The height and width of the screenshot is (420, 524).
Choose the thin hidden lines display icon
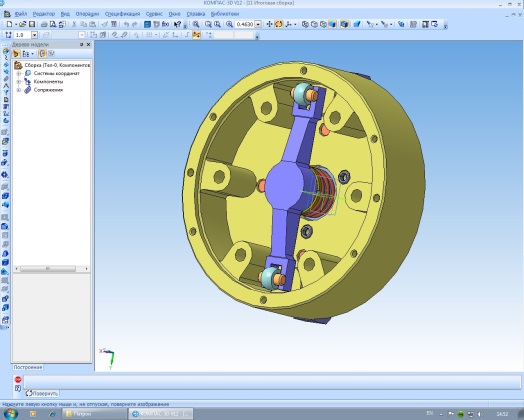(x=323, y=24)
